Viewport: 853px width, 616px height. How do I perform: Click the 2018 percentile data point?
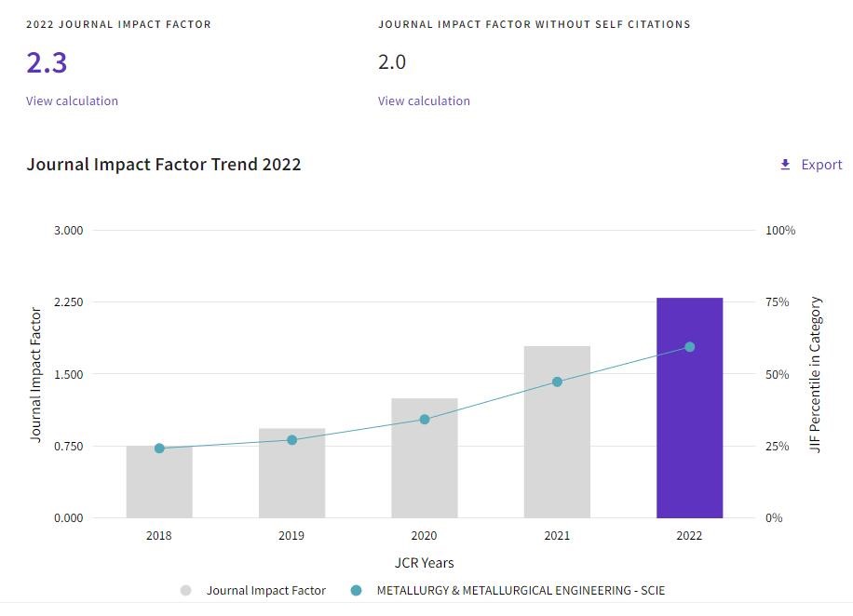(159, 449)
